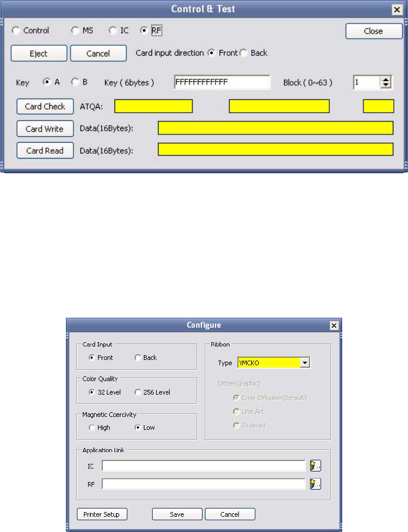Click the Card Write button

[x=45, y=129]
